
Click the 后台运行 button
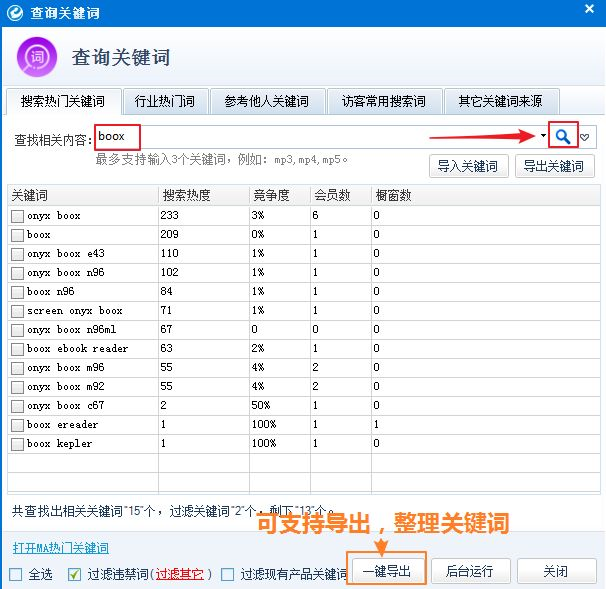470,570
